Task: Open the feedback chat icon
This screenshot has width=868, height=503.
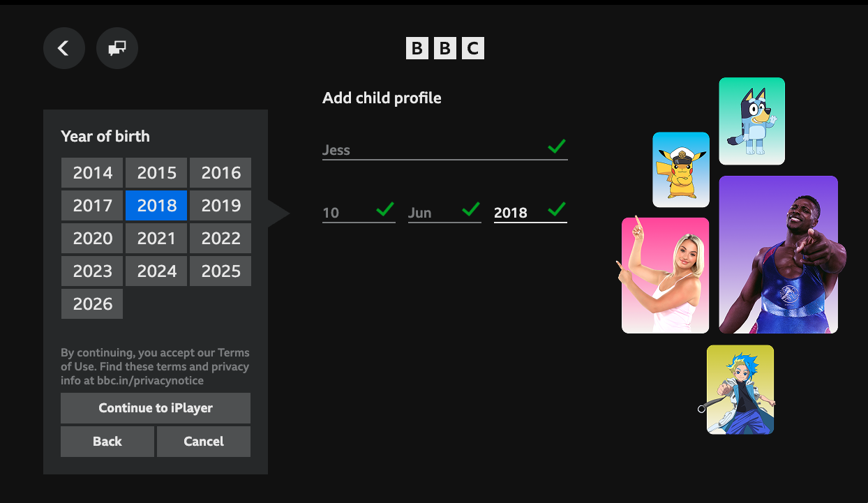Action: pos(117,48)
